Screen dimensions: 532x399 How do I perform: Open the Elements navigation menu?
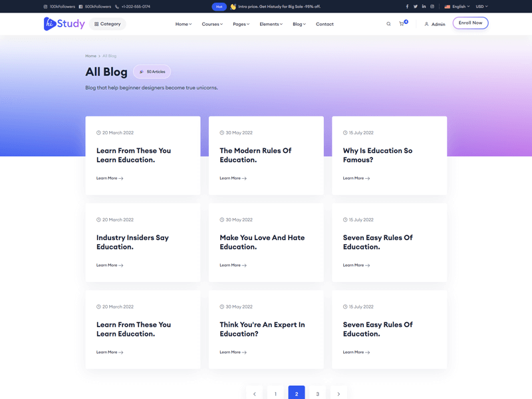(271, 24)
